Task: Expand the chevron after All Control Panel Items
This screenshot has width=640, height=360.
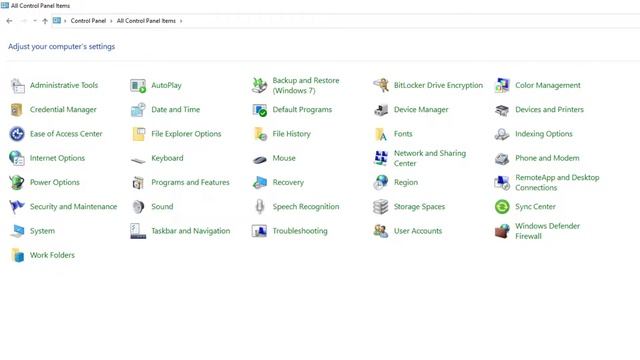Action: click(181, 21)
